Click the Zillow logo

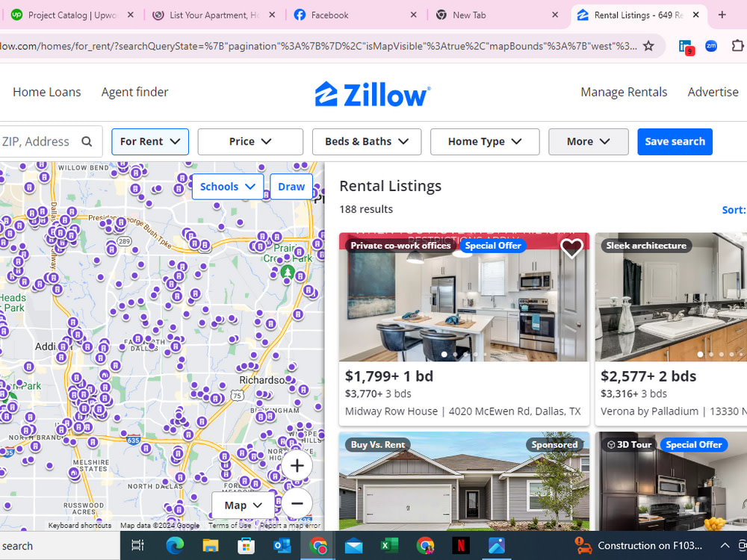point(373,94)
